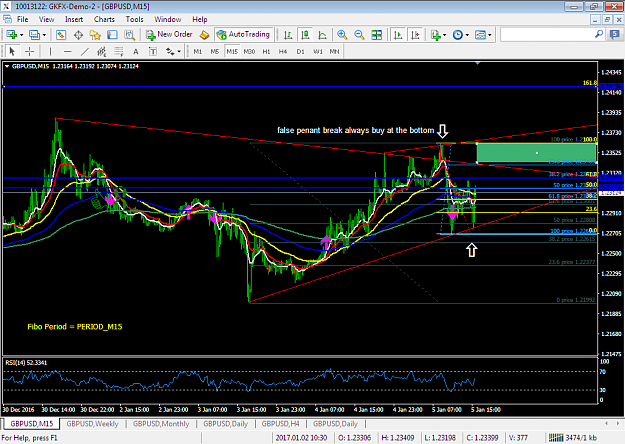
Task: Switch timeframe to H1
Action: click(x=266, y=51)
